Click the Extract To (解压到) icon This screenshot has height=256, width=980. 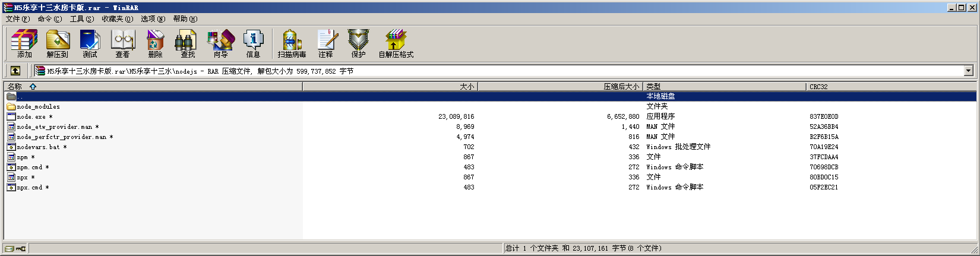[57, 43]
